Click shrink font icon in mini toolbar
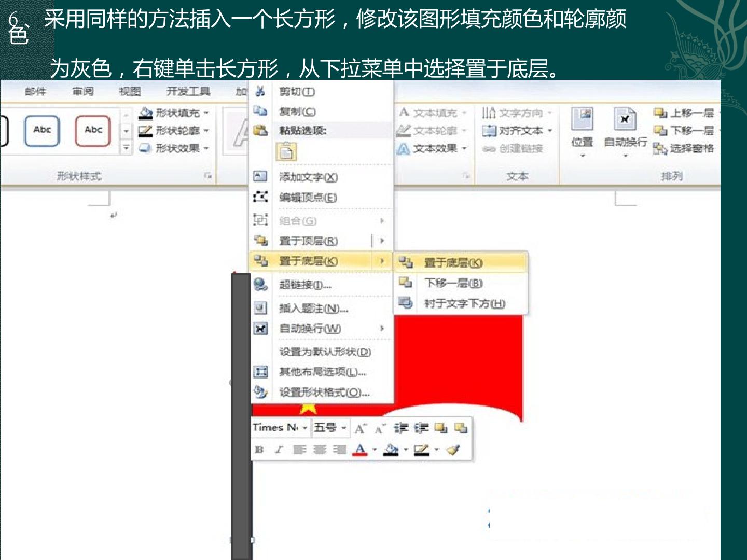747x560 pixels. [380, 428]
